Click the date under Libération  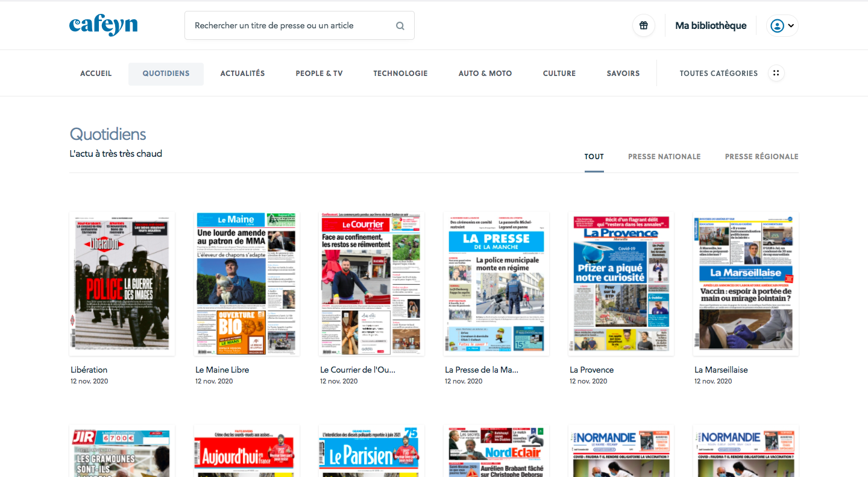click(89, 381)
